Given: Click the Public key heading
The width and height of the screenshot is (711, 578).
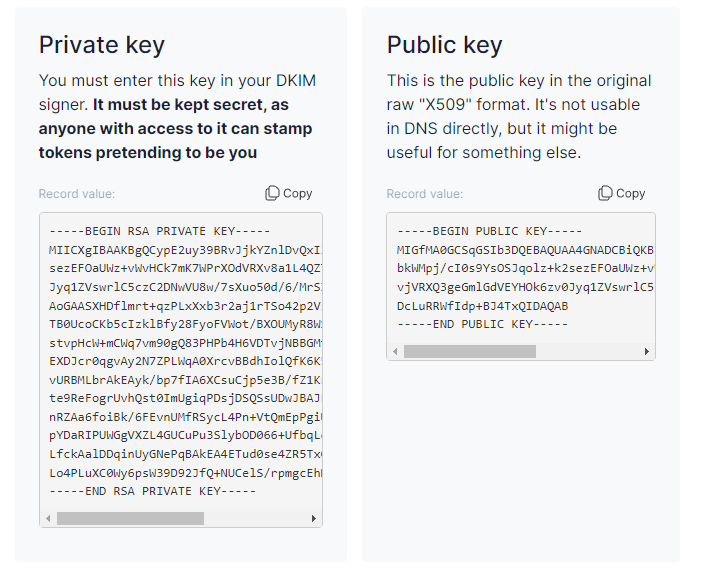Looking at the screenshot, I should click(x=444, y=45).
